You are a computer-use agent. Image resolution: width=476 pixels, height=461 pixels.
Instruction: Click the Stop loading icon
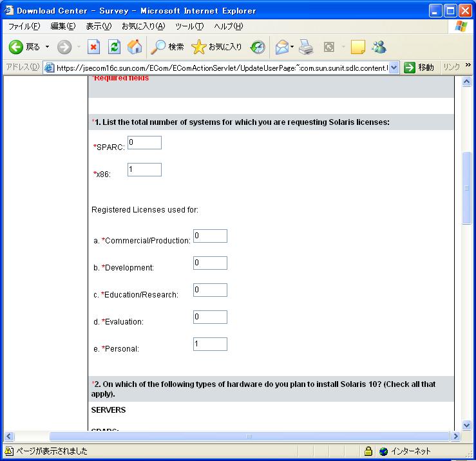pos(93,47)
